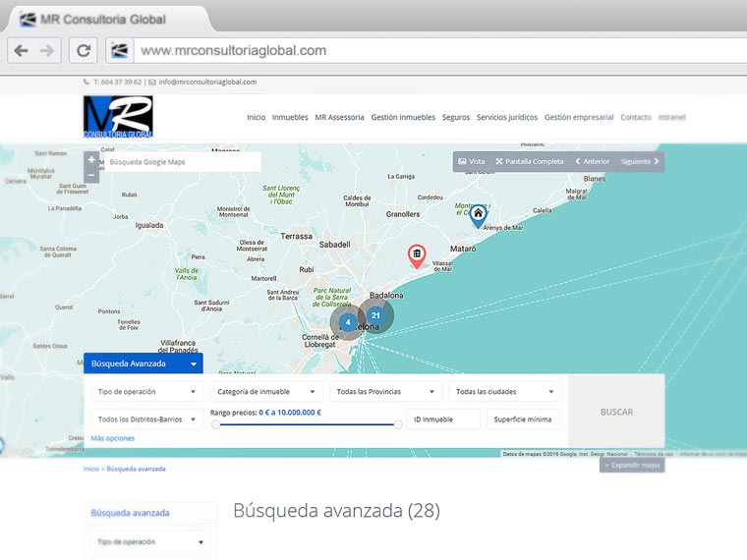Open the Tipo de operación dropdown in map search
747x560 pixels.
click(146, 391)
